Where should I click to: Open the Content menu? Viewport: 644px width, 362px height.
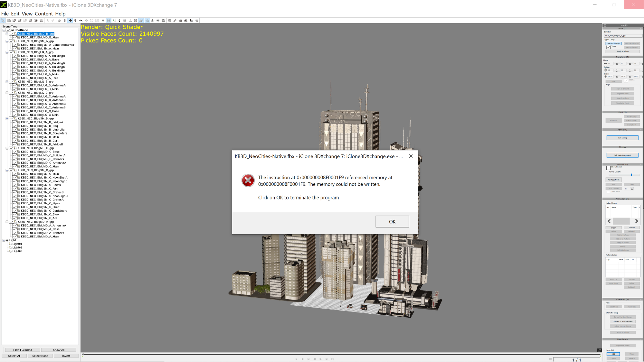[x=44, y=14]
